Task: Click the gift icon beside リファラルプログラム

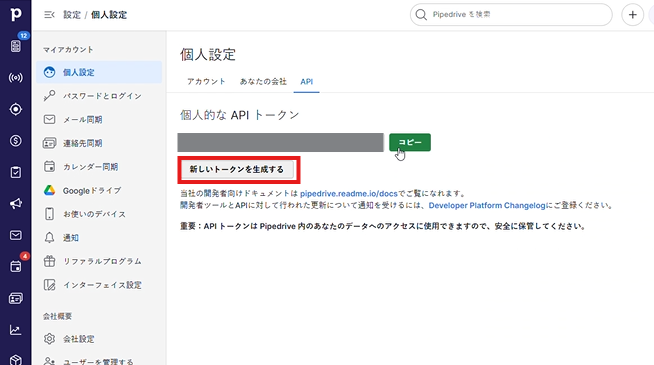Action: 49,261
